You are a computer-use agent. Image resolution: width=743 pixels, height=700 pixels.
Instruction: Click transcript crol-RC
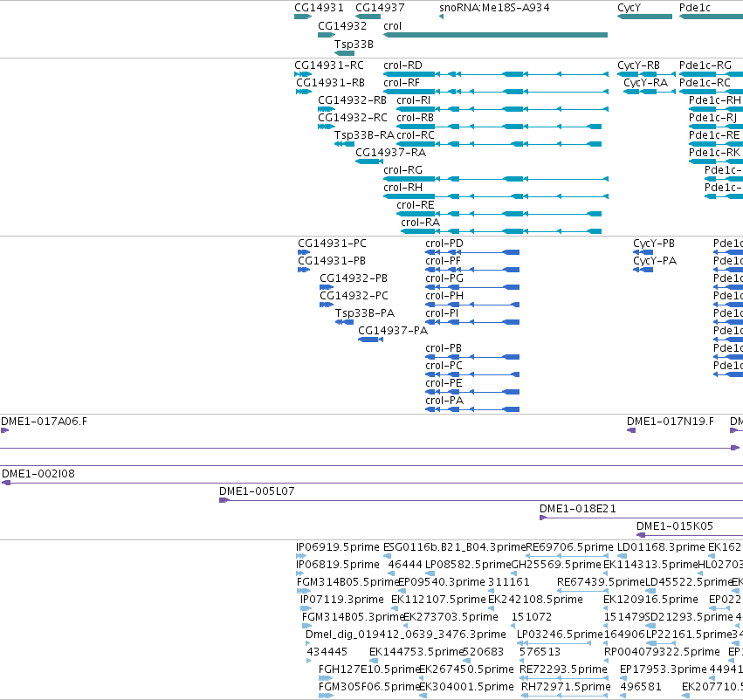point(499,144)
